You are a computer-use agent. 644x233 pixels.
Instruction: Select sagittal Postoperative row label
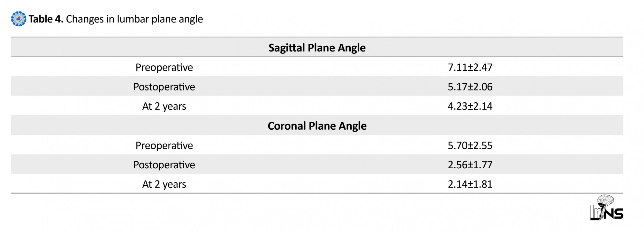[x=164, y=87]
